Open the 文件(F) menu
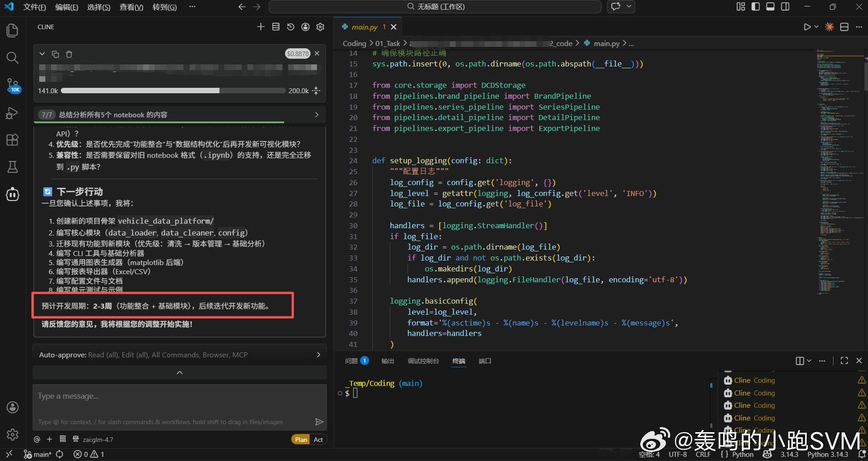This screenshot has width=868, height=461. point(35,7)
